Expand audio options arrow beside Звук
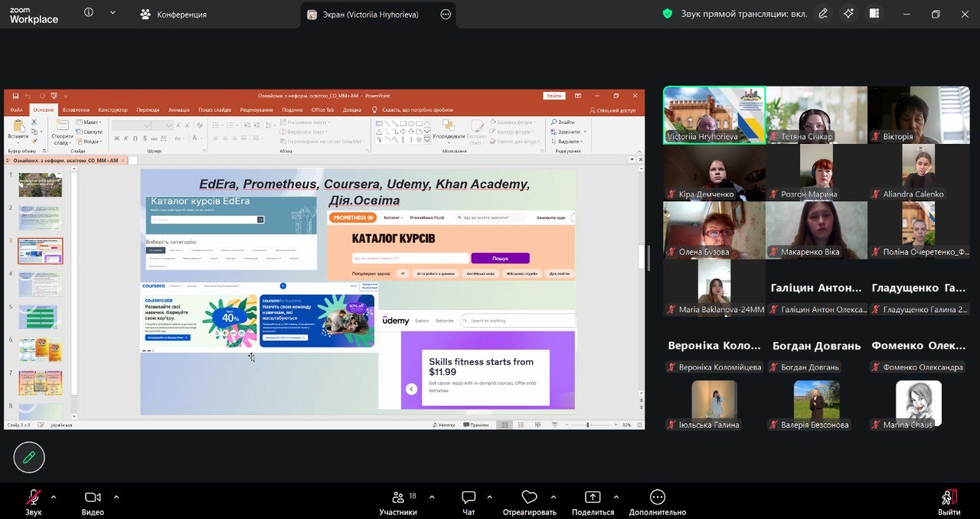 54,496
